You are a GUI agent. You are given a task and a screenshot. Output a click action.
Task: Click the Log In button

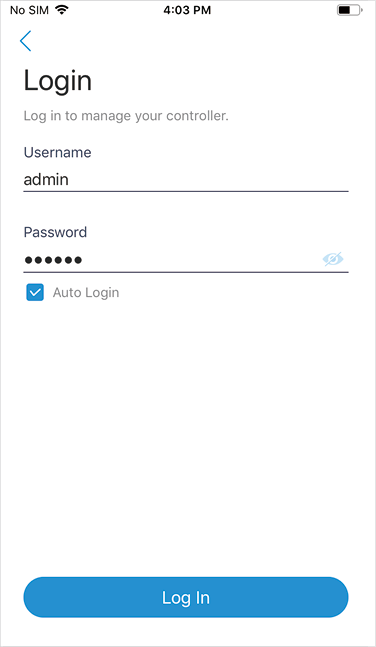[186, 597]
